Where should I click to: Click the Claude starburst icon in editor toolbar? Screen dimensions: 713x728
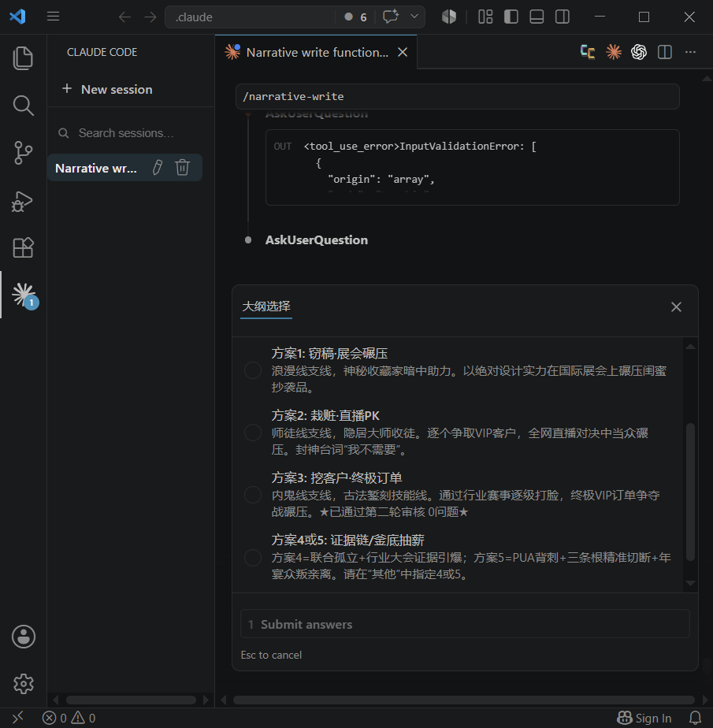(614, 52)
